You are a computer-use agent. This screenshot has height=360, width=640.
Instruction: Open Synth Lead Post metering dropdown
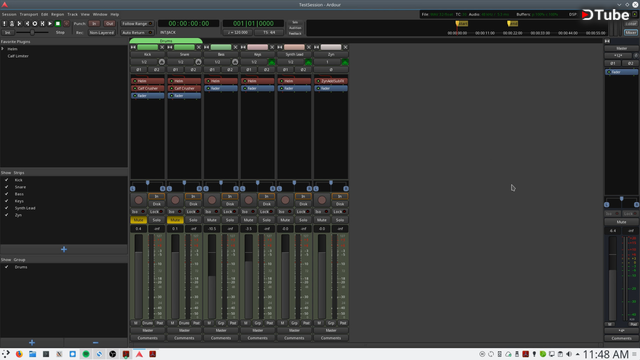306,323
